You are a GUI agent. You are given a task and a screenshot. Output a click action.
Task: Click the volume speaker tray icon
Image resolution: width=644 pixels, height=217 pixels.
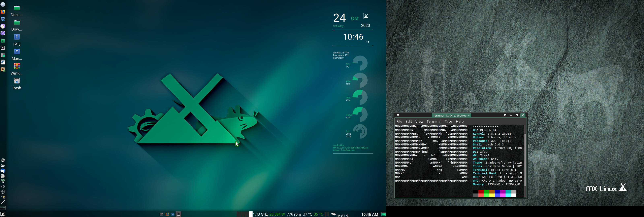coord(3,186)
